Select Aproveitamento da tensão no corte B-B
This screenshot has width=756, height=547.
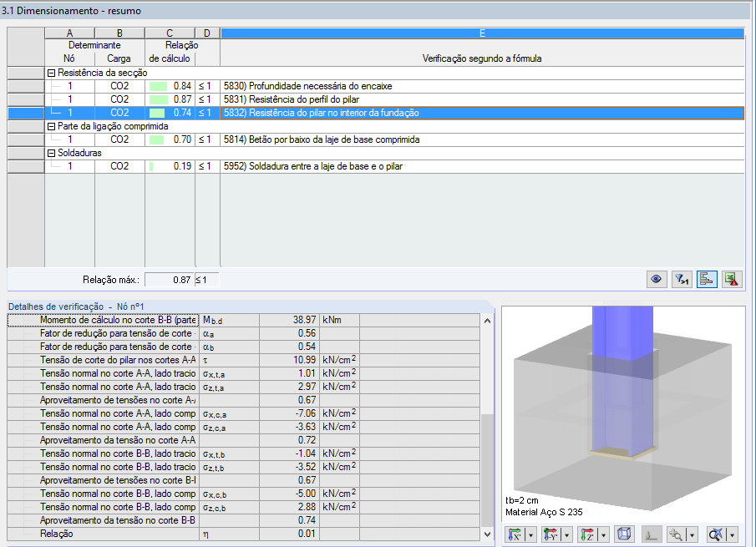pos(243,520)
